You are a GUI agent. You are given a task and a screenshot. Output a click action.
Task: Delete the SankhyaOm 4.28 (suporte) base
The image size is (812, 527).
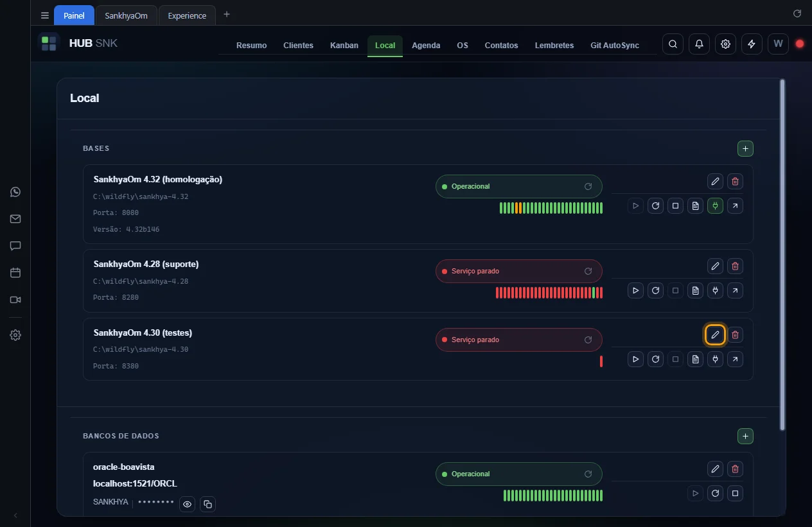coord(735,266)
